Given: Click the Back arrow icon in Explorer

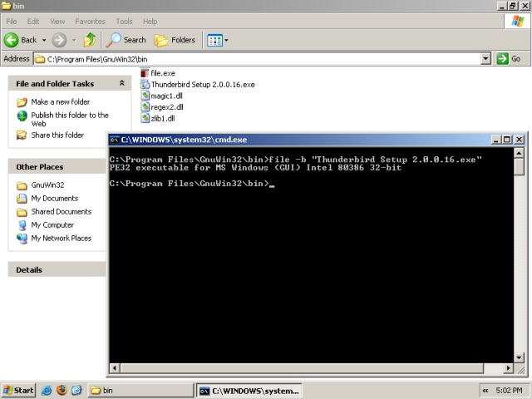Looking at the screenshot, I should [x=11, y=40].
